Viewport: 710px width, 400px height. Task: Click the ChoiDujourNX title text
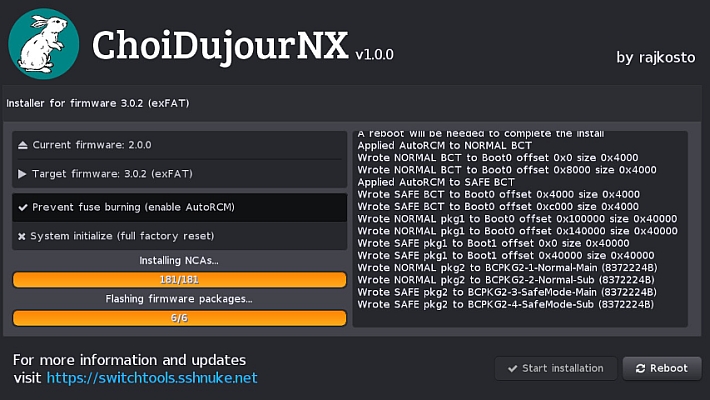221,45
